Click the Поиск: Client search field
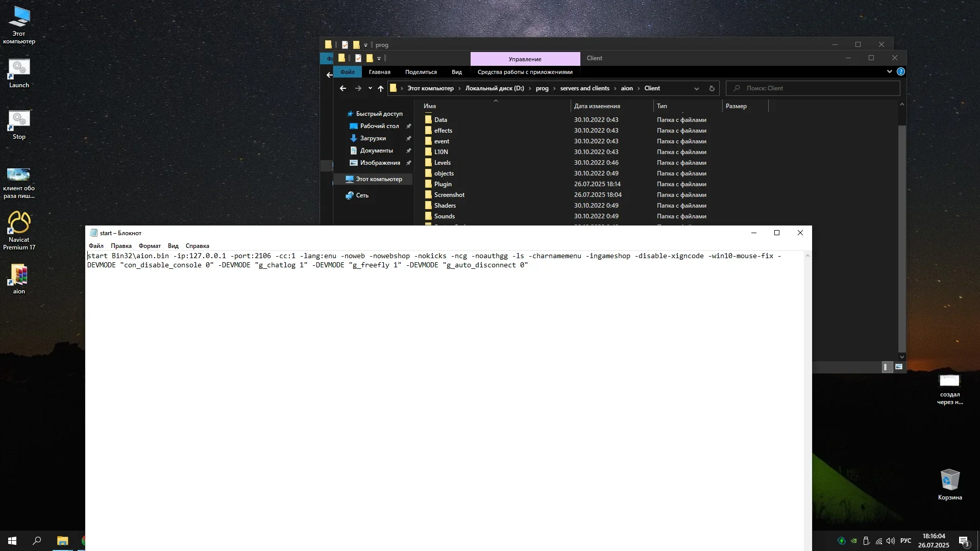The width and height of the screenshot is (980, 551). (813, 88)
